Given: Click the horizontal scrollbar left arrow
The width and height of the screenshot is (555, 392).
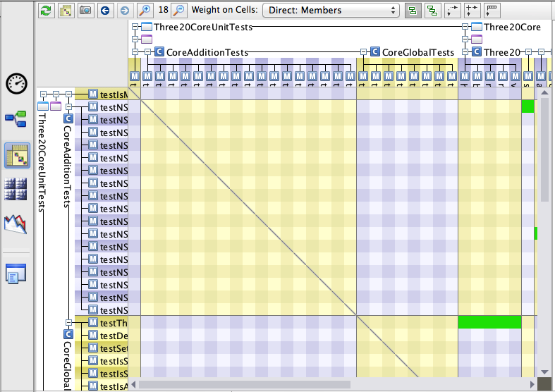Looking at the screenshot, I should tap(133, 384).
